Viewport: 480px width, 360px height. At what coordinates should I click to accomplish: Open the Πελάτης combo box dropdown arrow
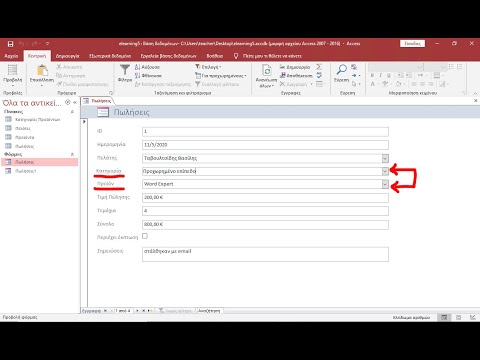(385, 158)
